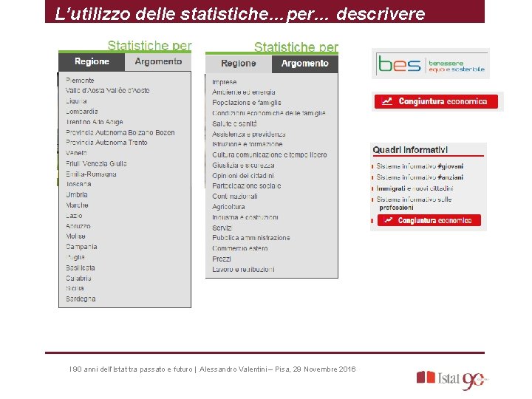Select Conti nazionali topic

click(235, 197)
